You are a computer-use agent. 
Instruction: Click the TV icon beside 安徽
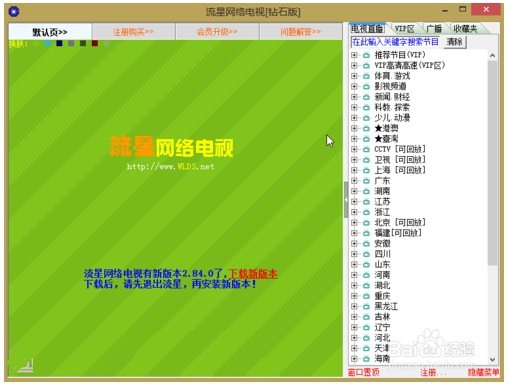[366, 243]
